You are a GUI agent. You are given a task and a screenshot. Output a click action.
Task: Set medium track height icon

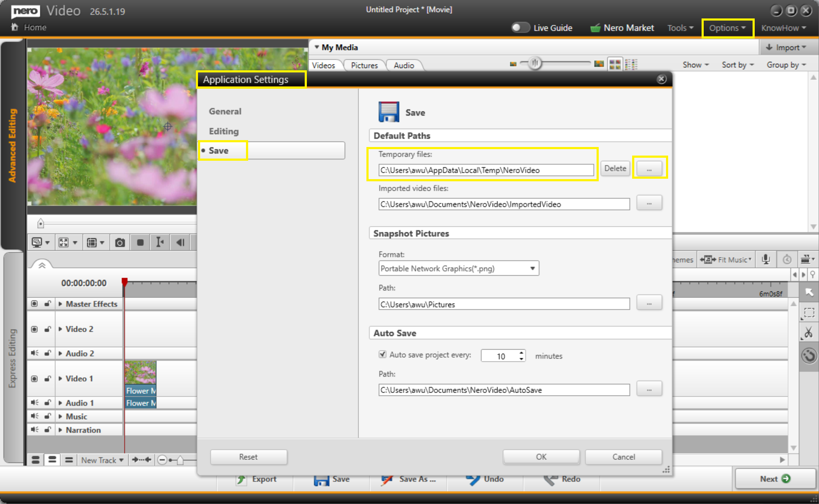coord(52,460)
